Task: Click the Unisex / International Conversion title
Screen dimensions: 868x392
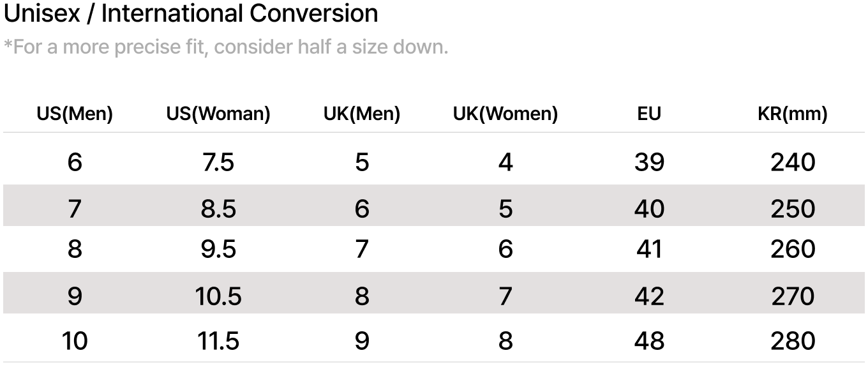Action: (191, 13)
